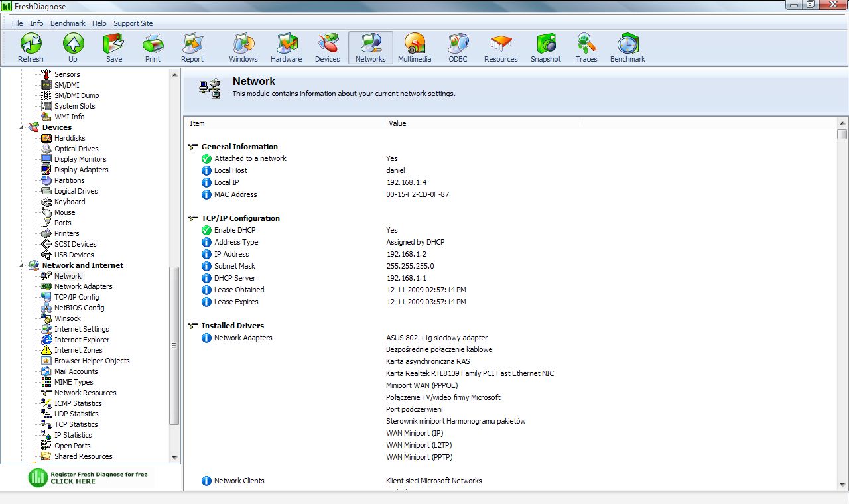Select Browser Helper Objects tree item
The width and height of the screenshot is (849, 504).
pyautogui.click(x=92, y=361)
